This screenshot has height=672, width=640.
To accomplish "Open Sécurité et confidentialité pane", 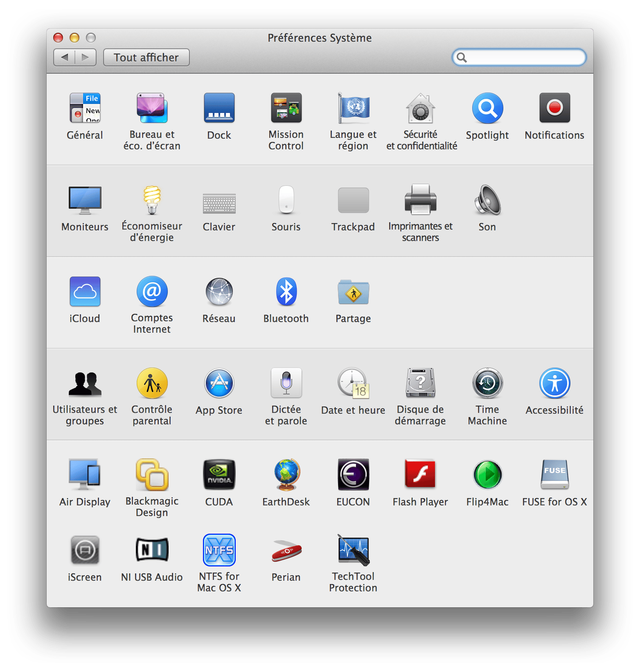I will coord(420,108).
